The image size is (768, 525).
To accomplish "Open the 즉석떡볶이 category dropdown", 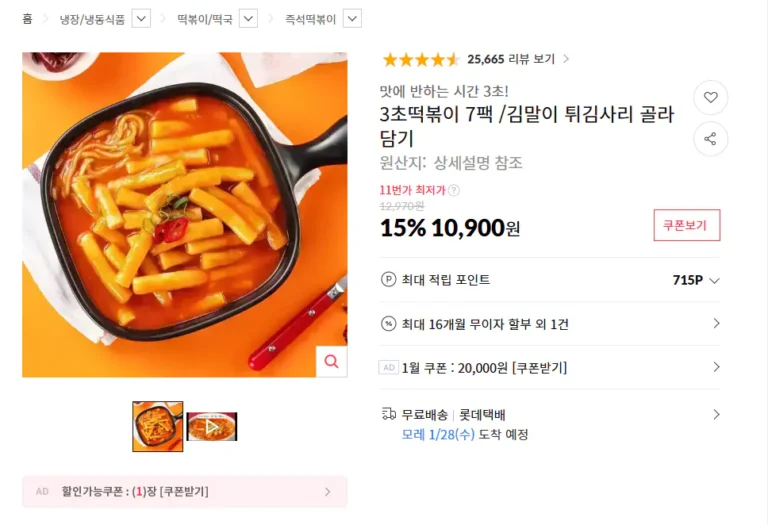I will (352, 19).
